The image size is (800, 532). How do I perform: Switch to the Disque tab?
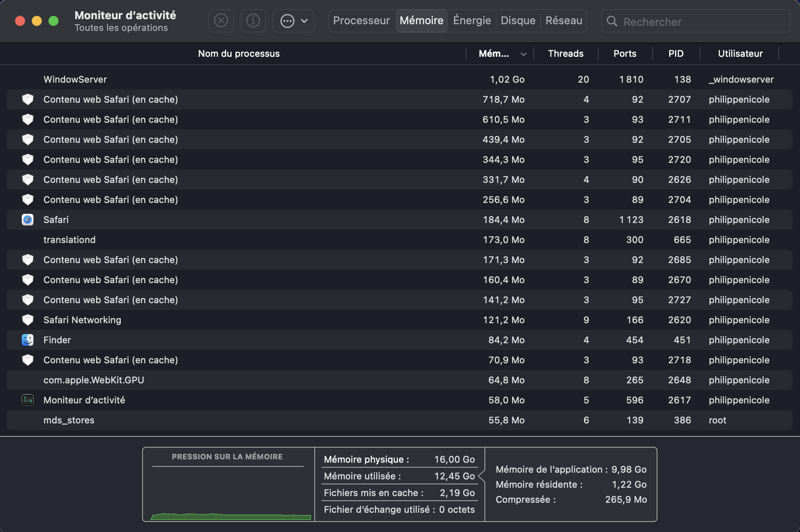(518, 20)
